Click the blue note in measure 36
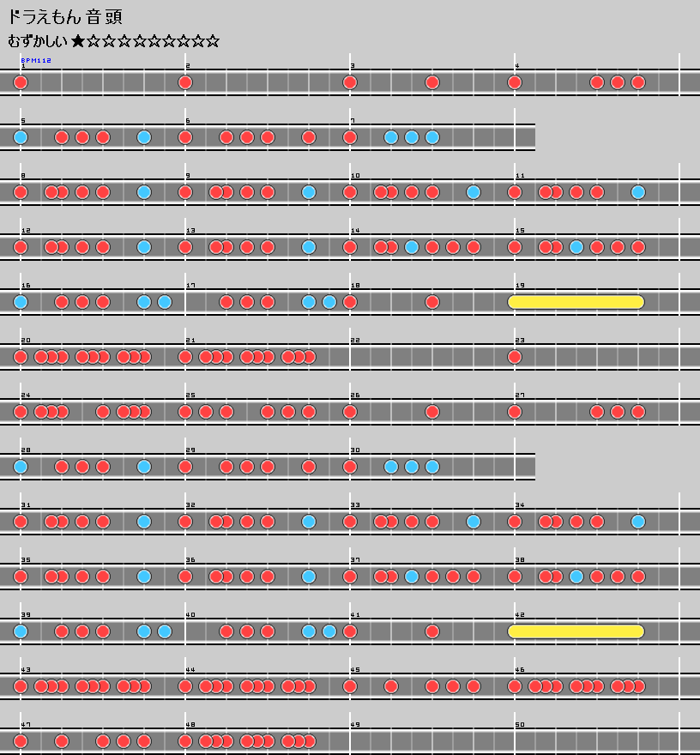This screenshot has width=700, height=755. pos(309,577)
